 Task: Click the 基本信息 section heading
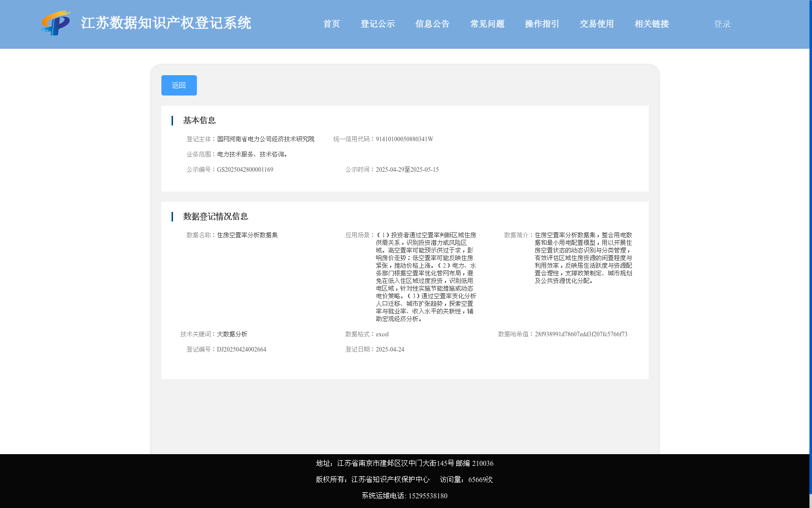tap(199, 120)
